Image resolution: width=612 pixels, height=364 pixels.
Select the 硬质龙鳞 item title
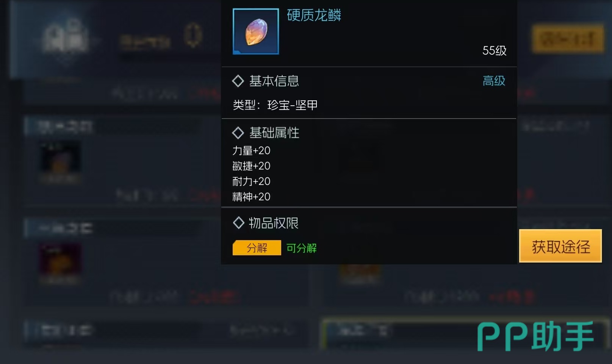tap(314, 15)
